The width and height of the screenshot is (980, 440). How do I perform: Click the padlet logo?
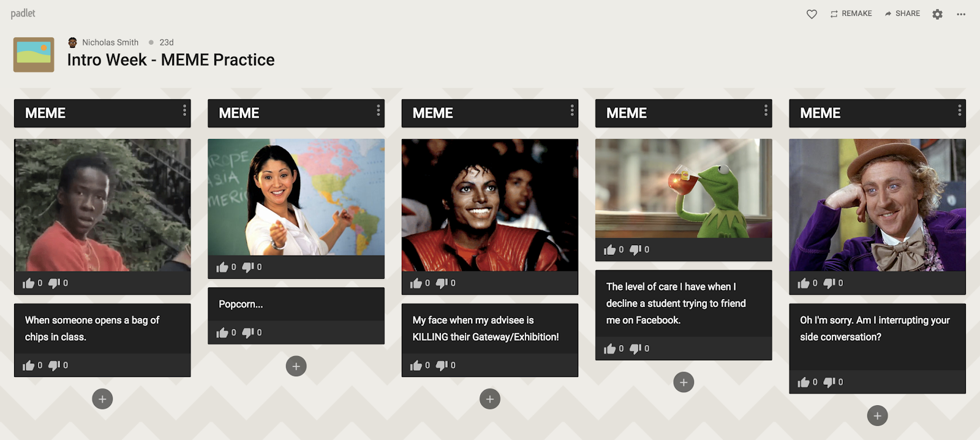23,13
